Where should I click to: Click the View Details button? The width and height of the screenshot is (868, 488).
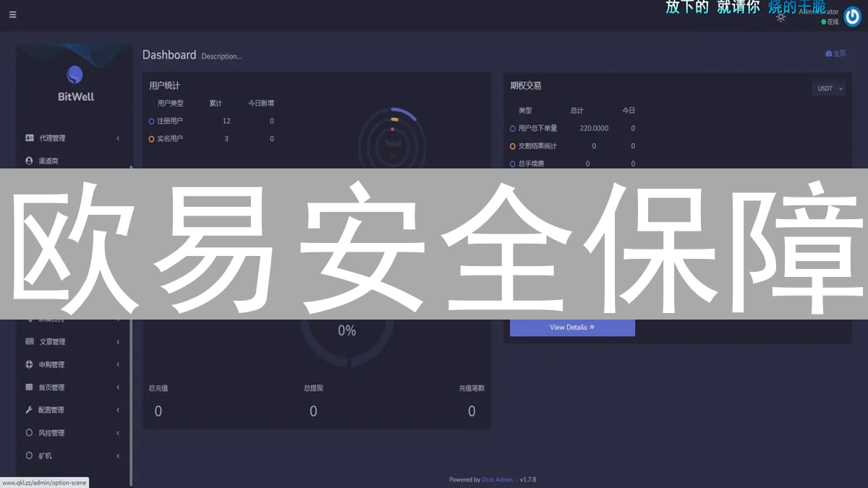[x=572, y=328]
